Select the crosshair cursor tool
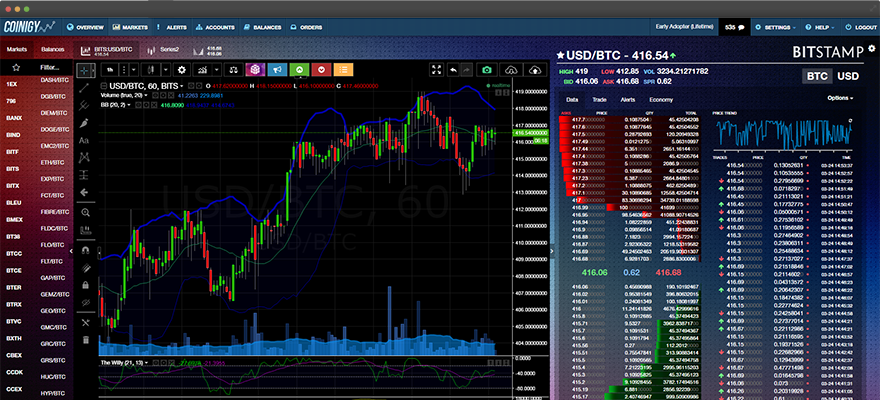The image size is (880, 400). (x=85, y=70)
